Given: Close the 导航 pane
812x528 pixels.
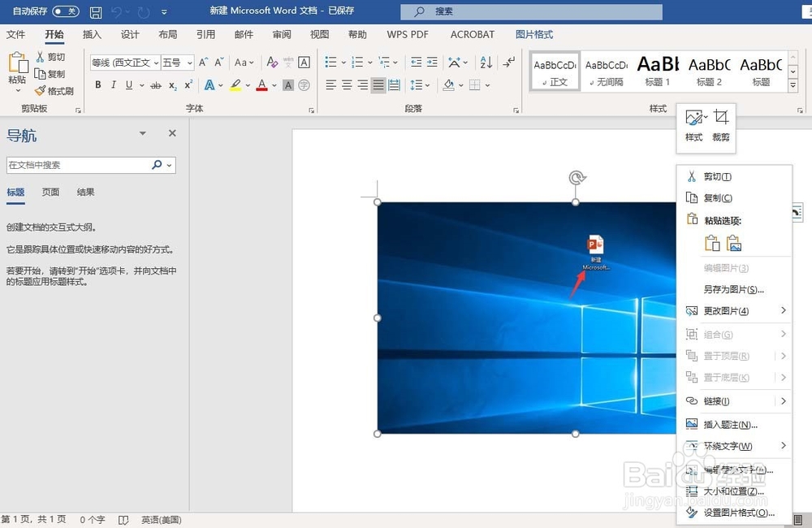Looking at the screenshot, I should click(x=172, y=133).
